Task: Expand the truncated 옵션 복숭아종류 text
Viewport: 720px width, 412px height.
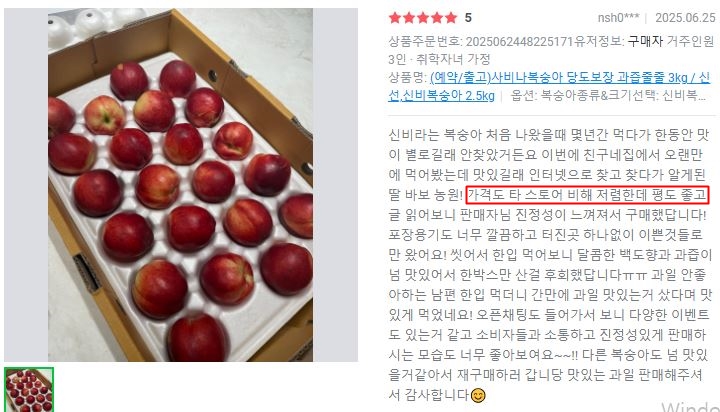Action: point(608,96)
